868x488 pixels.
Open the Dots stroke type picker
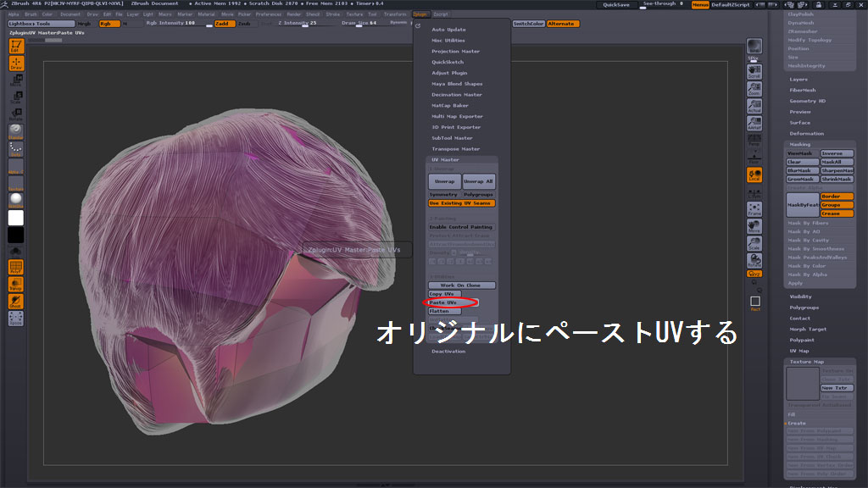coord(16,149)
